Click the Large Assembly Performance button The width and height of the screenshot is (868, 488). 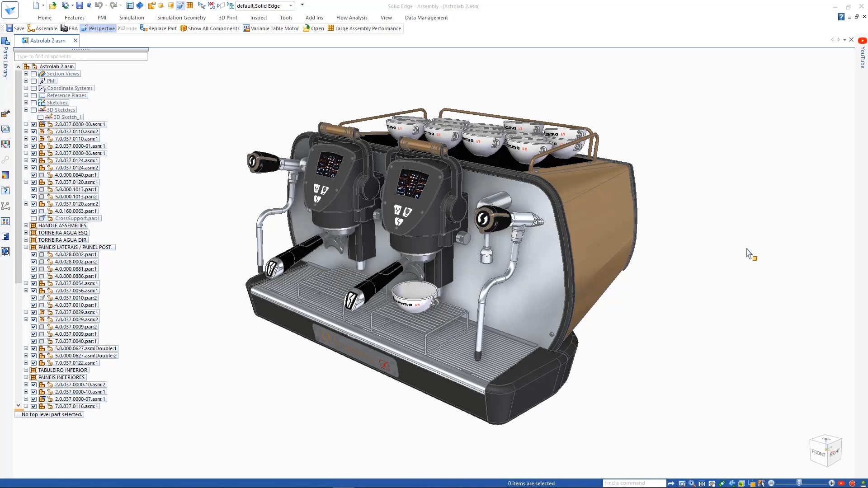364,28
